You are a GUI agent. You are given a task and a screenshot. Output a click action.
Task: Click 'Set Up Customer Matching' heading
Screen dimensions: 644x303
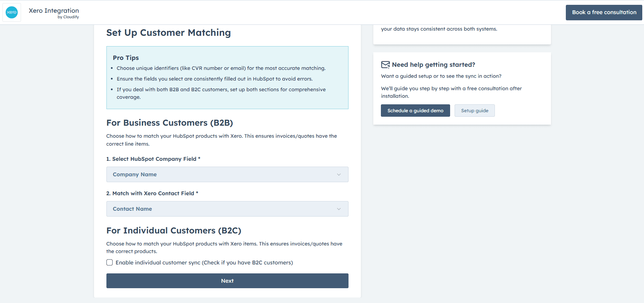point(168,33)
